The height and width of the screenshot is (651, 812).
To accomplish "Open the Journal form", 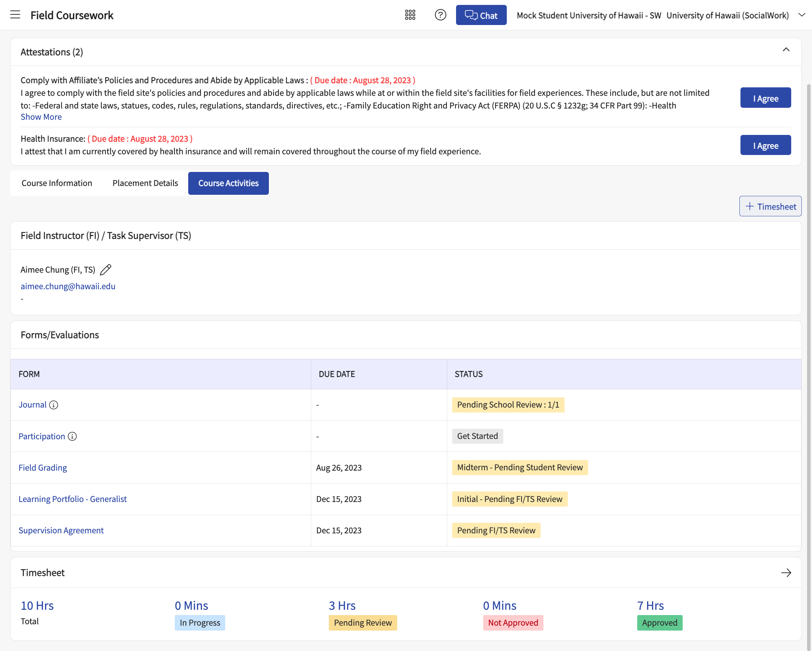I will 32,405.
